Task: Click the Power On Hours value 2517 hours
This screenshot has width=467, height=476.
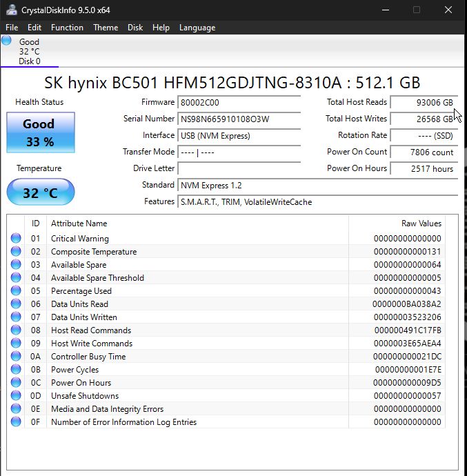Action: point(424,168)
